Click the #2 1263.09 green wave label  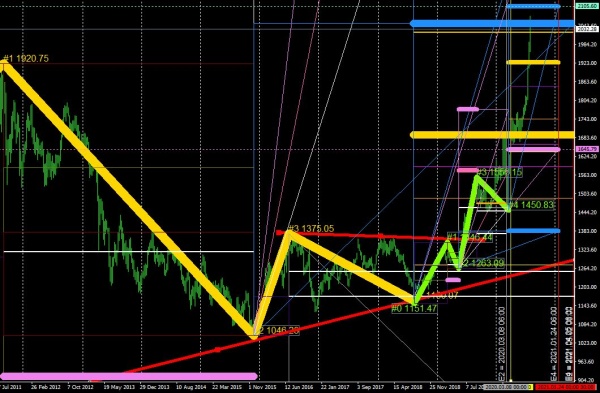(x=483, y=263)
